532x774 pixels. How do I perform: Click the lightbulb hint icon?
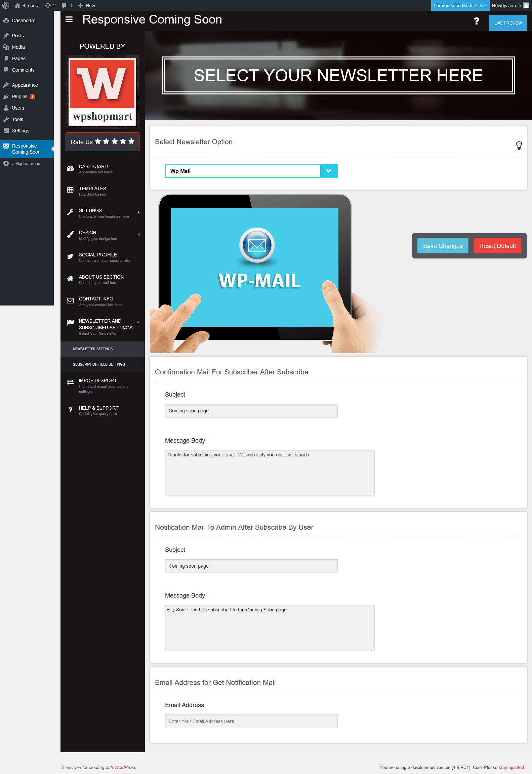519,146
